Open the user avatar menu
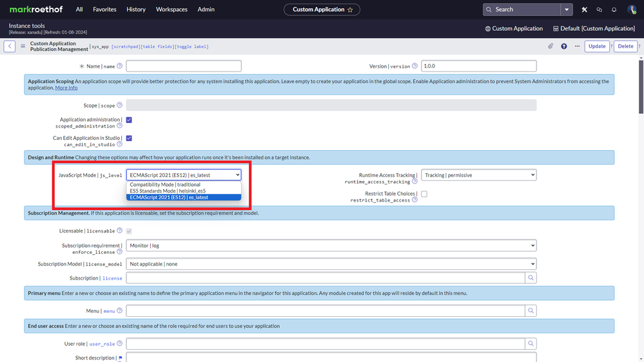 pyautogui.click(x=632, y=10)
